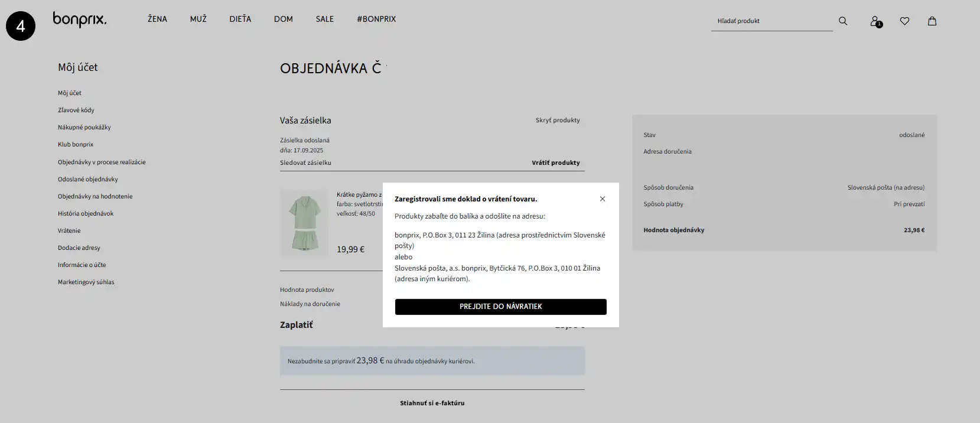Close the return confirmation popup
This screenshot has height=423, width=980.
click(603, 199)
